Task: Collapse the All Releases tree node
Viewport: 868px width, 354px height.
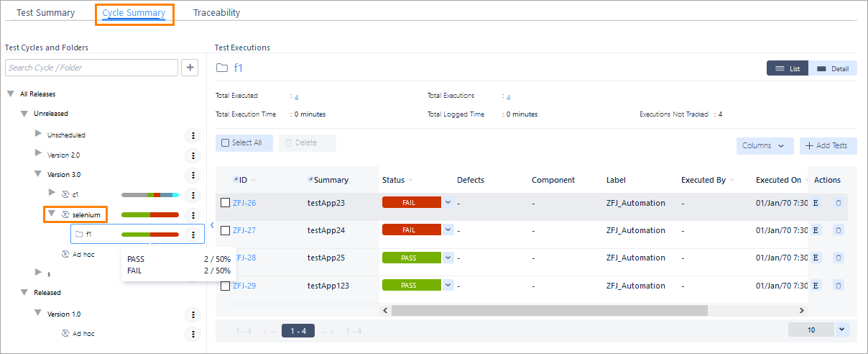Action: [x=11, y=94]
